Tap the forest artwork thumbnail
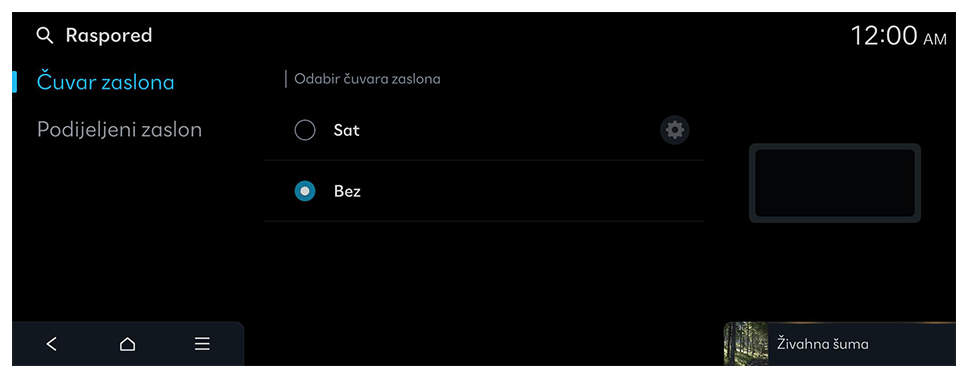This screenshot has height=378, width=968. pos(746,344)
